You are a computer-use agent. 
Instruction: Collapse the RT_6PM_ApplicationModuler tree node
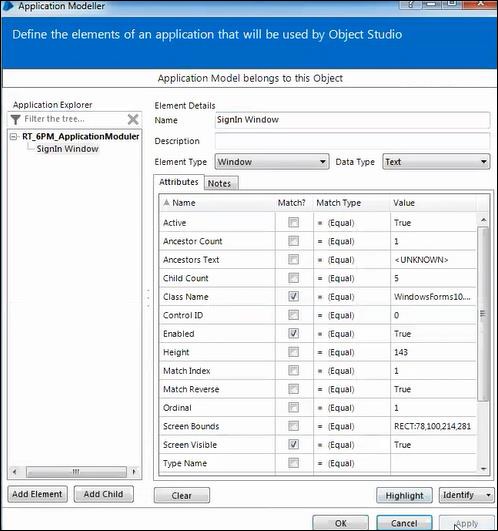(x=14, y=137)
